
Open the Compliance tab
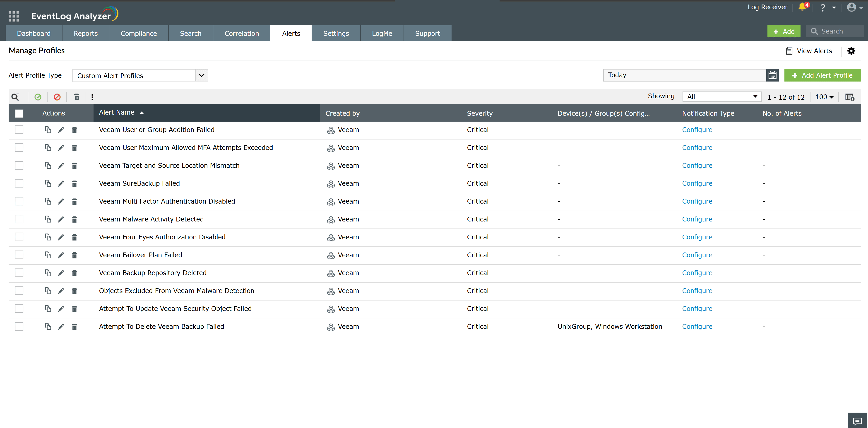pos(139,33)
